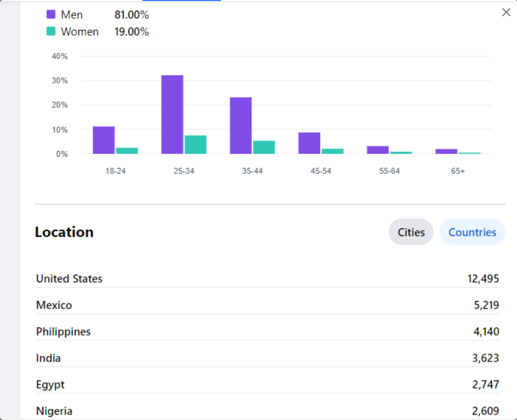
Task: Click the India row in Location list
Action: pyautogui.click(x=267, y=358)
